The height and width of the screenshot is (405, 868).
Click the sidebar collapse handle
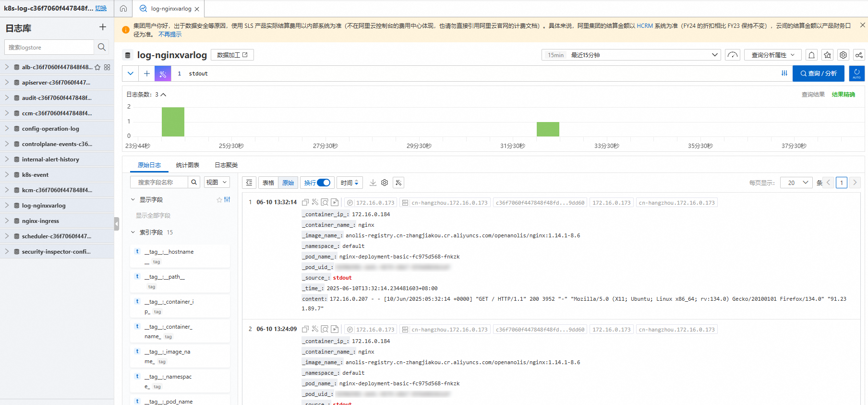click(117, 223)
